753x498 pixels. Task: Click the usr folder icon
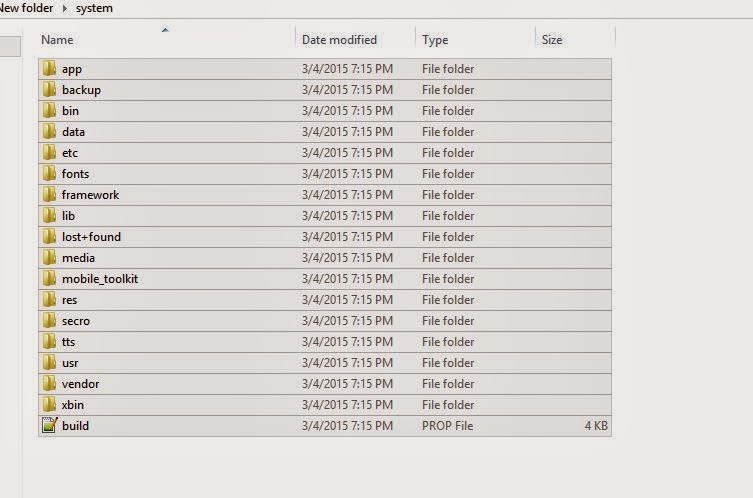pos(49,363)
